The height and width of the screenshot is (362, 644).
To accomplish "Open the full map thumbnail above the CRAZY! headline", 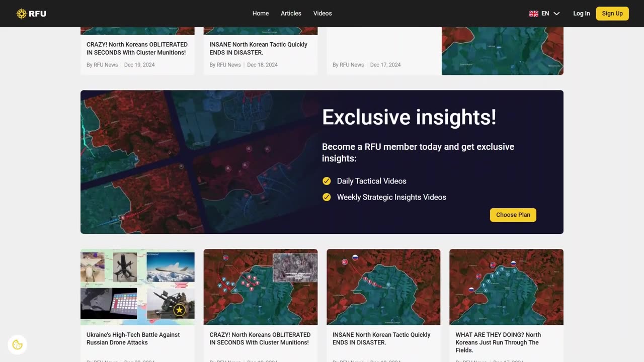I will 261,287.
